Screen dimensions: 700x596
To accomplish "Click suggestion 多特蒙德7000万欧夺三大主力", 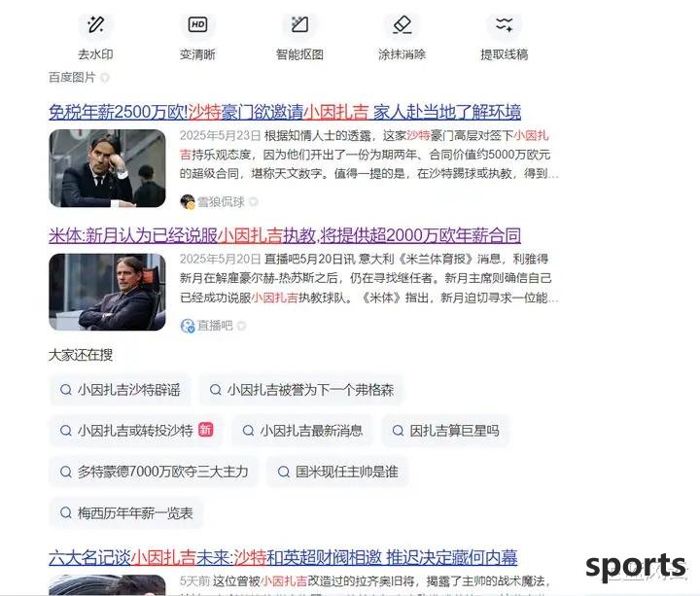I will point(154,472).
